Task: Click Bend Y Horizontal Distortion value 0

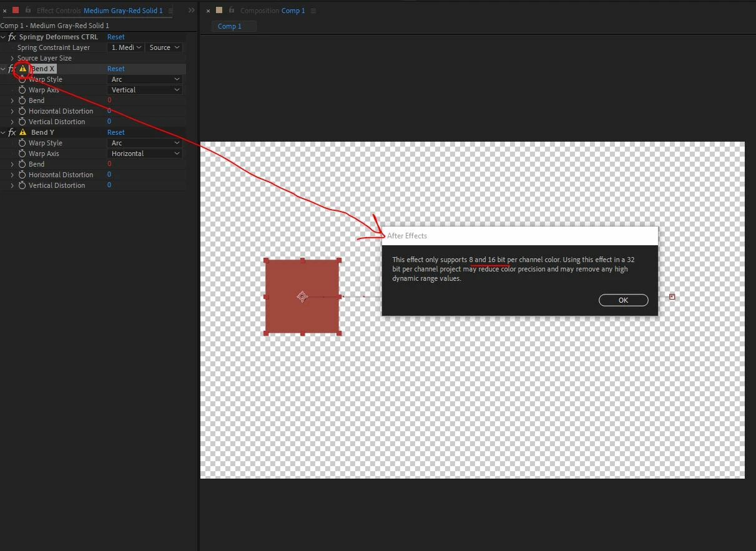Action: (x=109, y=175)
